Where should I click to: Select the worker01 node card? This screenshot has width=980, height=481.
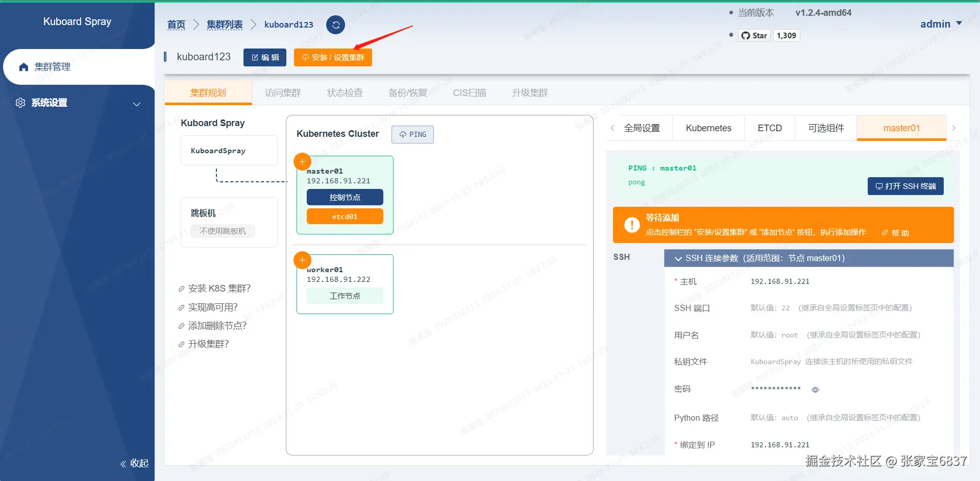(x=345, y=284)
